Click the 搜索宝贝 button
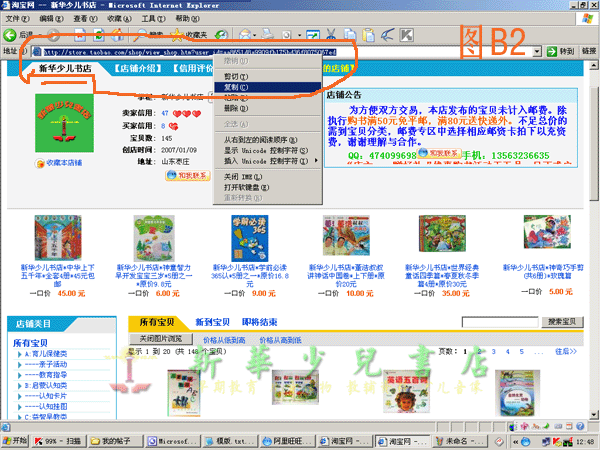This screenshot has width=600, height=450. 562,322
